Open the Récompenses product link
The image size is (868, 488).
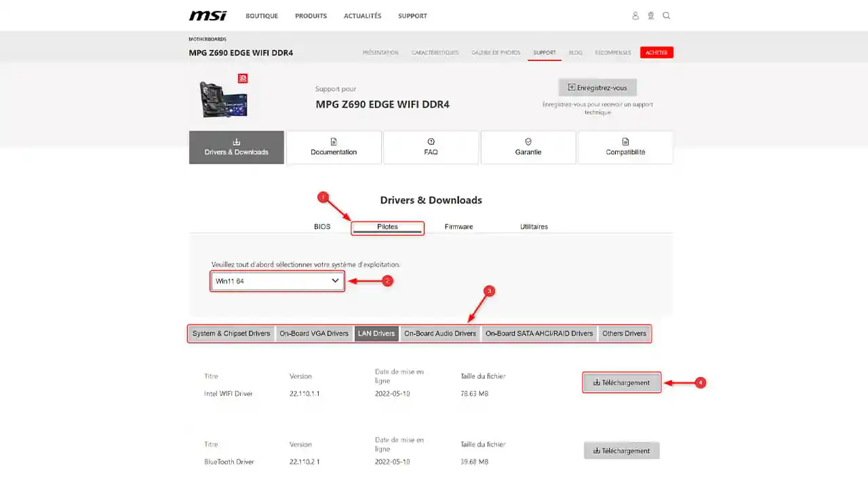click(x=613, y=52)
